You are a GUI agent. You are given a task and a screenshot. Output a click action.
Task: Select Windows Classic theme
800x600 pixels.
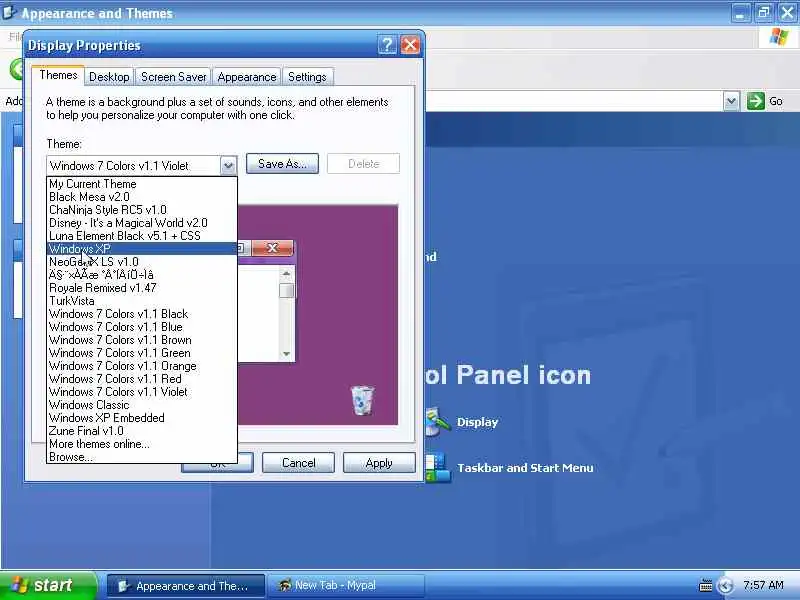pyautogui.click(x=142, y=405)
